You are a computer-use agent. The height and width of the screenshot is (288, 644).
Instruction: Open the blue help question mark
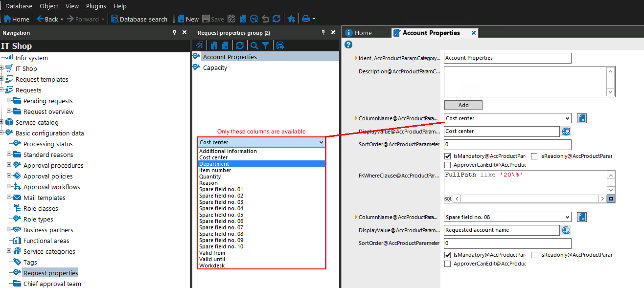(348, 44)
